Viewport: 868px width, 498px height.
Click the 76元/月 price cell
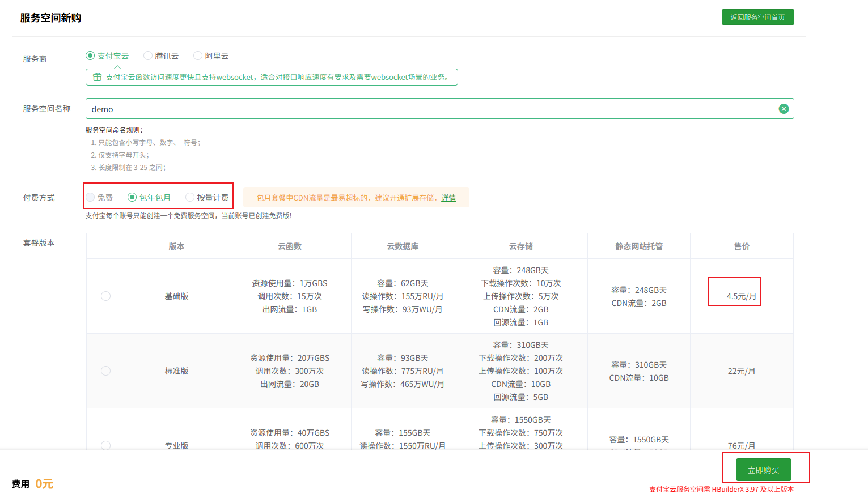[742, 445]
